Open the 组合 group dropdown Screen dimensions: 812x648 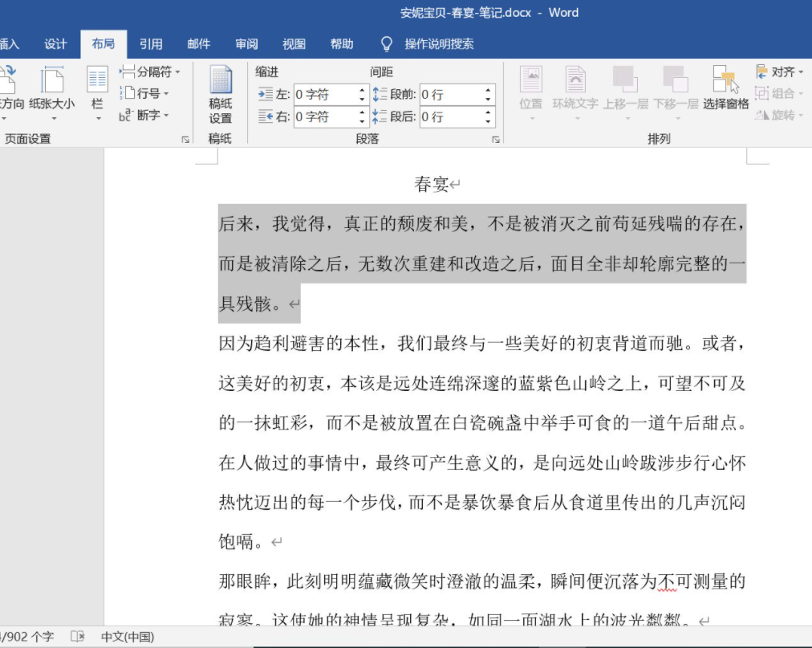[x=780, y=94]
